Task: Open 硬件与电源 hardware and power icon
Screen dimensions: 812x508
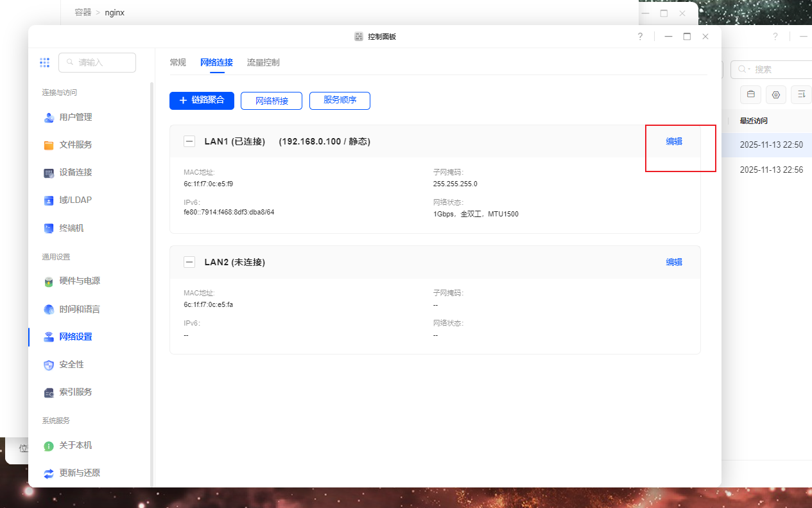Action: point(49,281)
